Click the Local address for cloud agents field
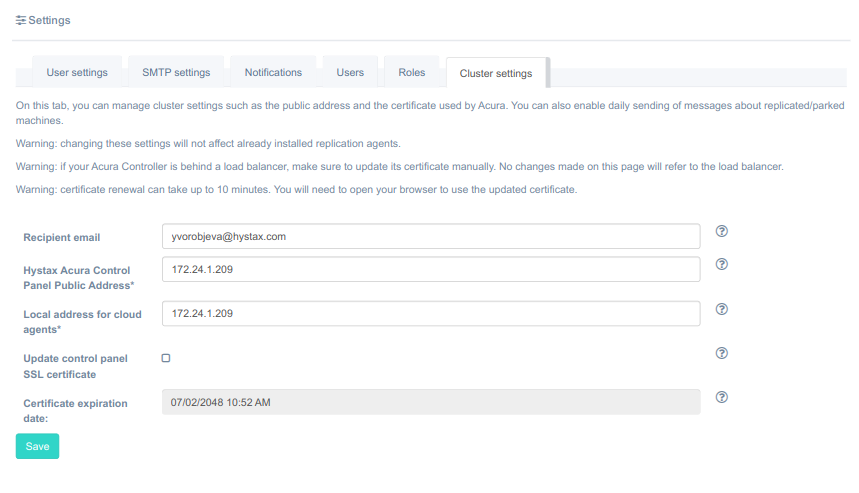This screenshot has height=493, width=859. (x=430, y=314)
